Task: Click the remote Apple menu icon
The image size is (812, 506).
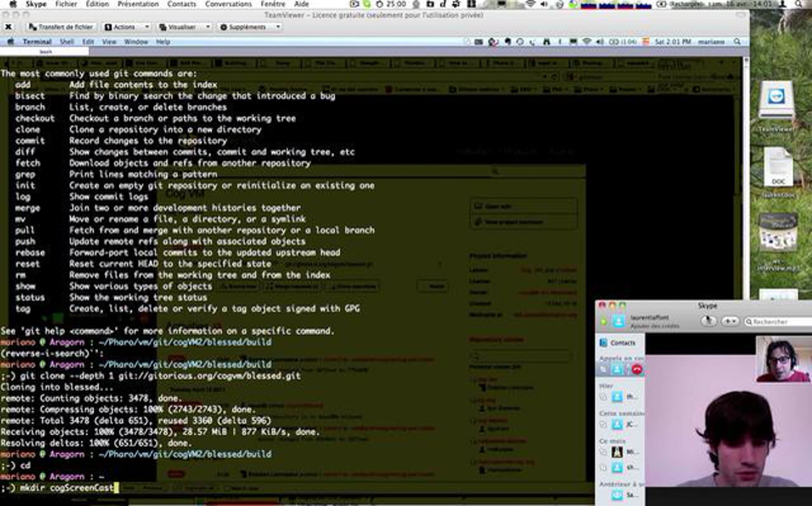Action: click(x=10, y=42)
